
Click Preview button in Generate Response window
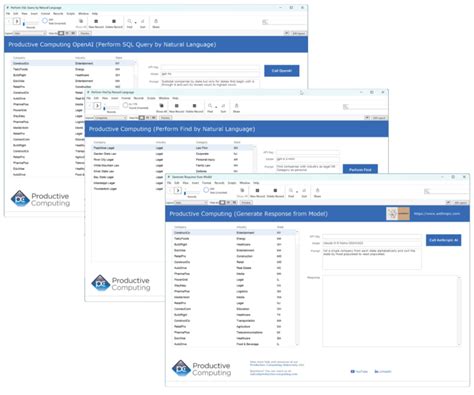[x=246, y=202]
